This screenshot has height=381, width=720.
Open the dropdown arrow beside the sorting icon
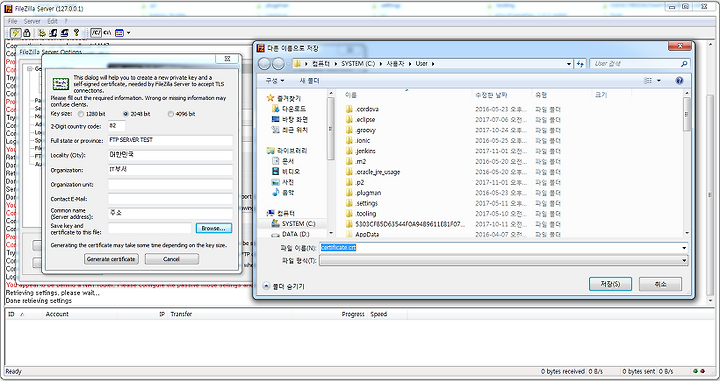point(129,33)
